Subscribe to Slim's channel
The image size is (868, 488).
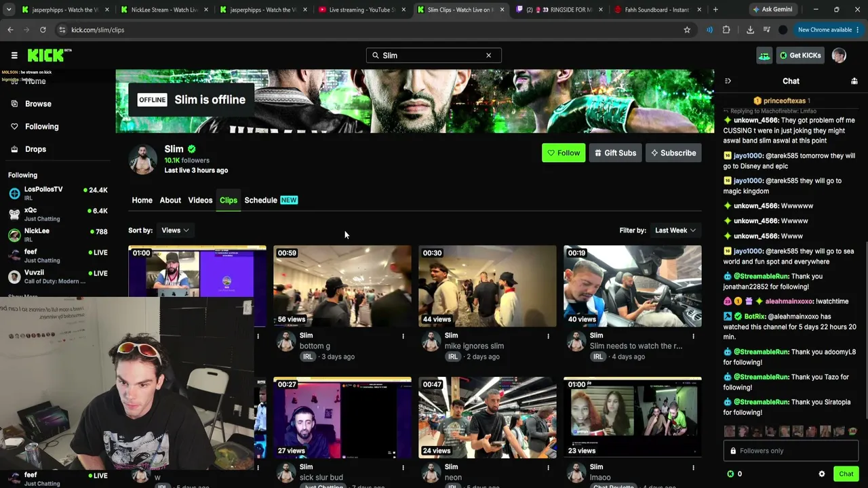click(x=673, y=153)
